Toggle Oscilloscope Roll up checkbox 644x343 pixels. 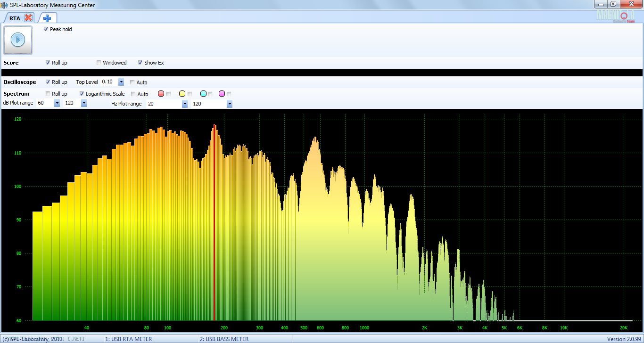tap(48, 82)
